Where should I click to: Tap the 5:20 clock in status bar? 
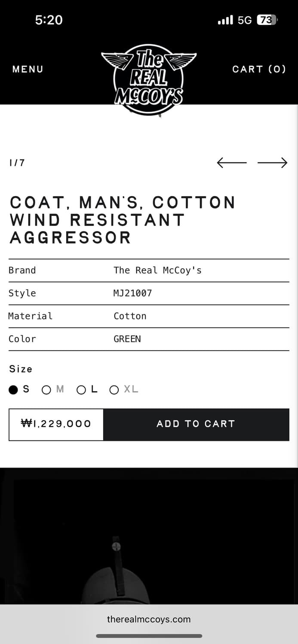click(x=49, y=20)
